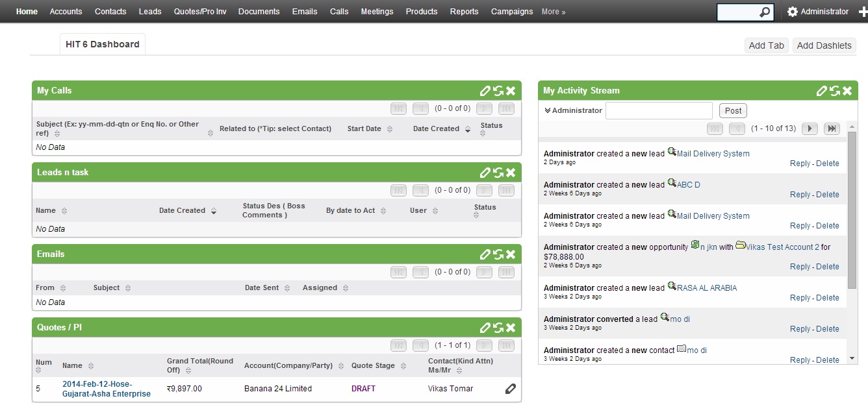
Task: Click the gear icon beside Administrator
Action: coord(792,12)
